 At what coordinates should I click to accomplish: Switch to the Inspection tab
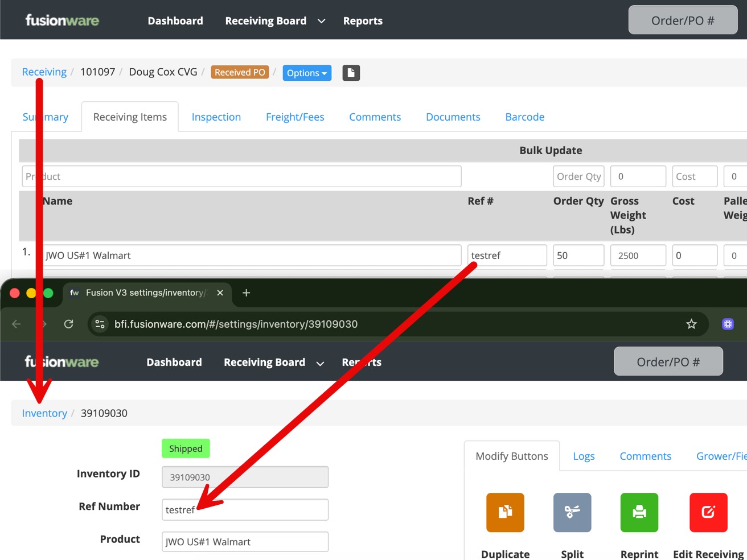pyautogui.click(x=216, y=117)
